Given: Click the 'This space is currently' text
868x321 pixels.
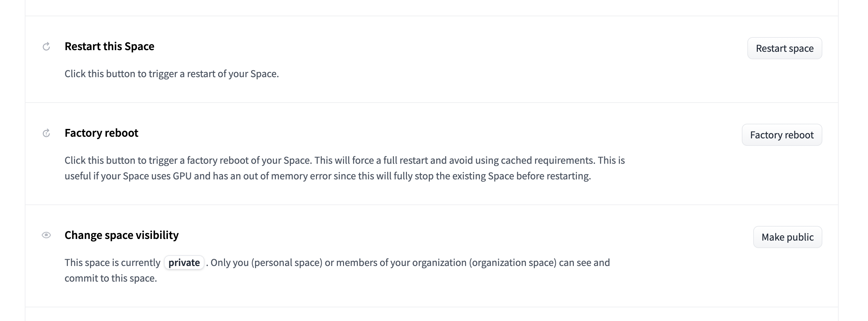Looking at the screenshot, I should coord(112,262).
